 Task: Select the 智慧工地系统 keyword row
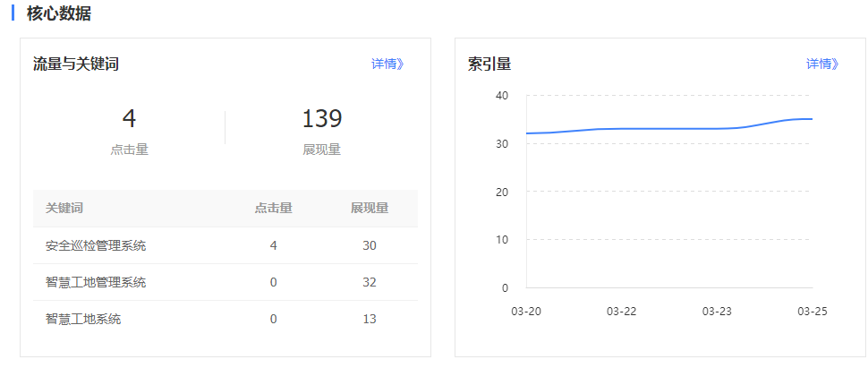83,319
